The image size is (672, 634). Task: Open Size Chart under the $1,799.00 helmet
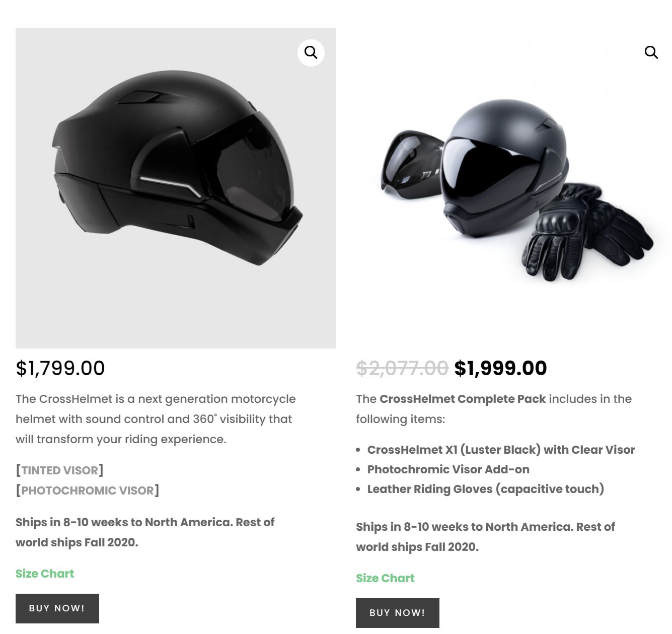click(x=45, y=574)
